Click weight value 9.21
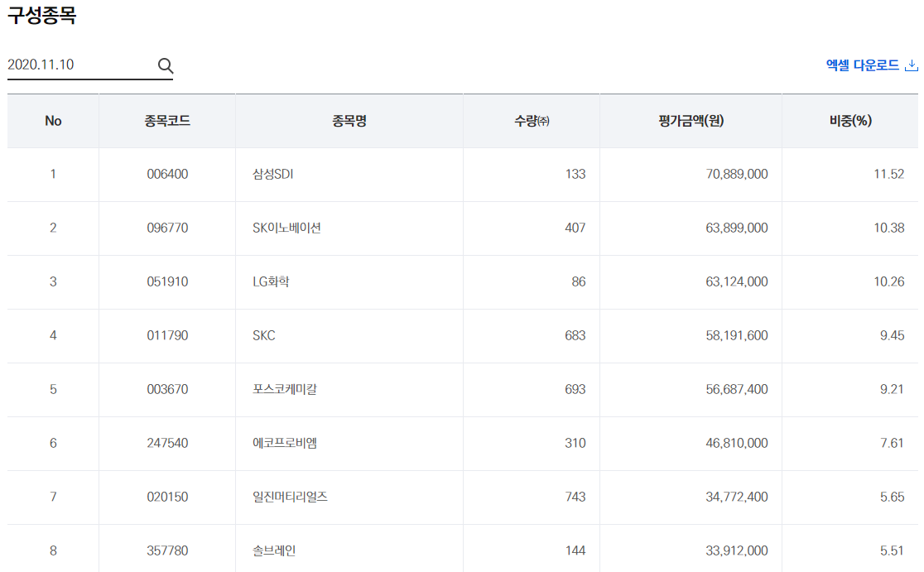The height and width of the screenshot is (572, 924). pos(893,389)
